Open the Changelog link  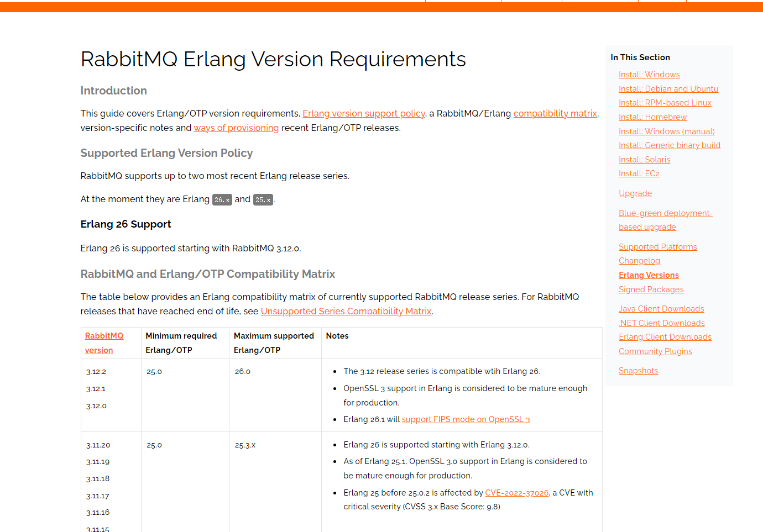[x=639, y=261]
